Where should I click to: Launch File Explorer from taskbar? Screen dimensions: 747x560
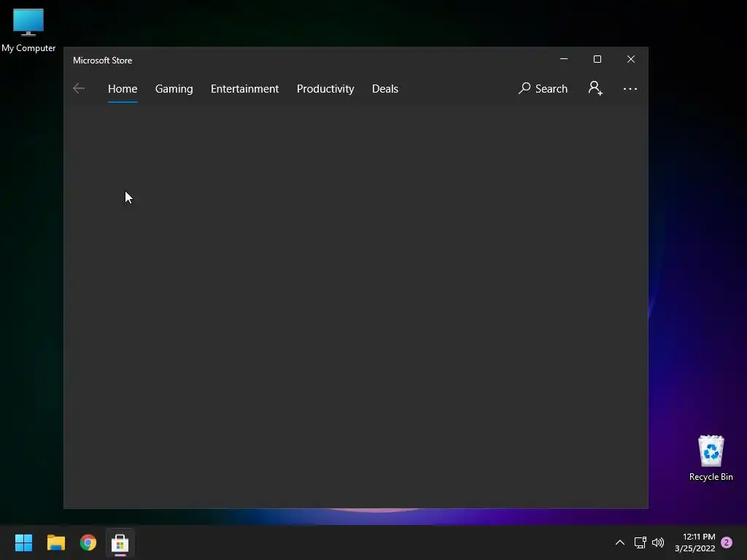click(x=55, y=542)
